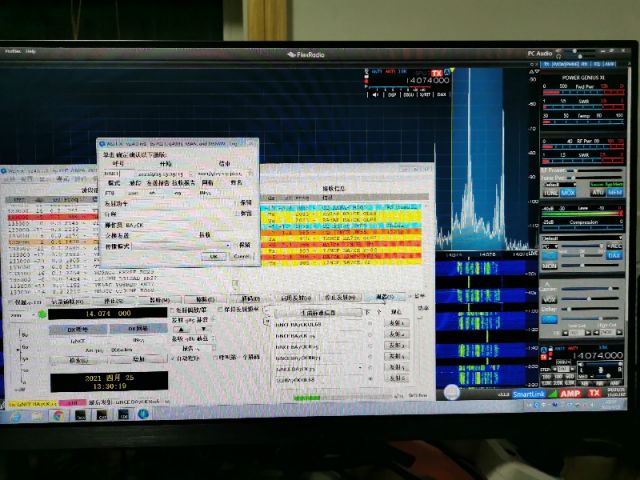The height and width of the screenshot is (480, 640).
Task: Click the TUNE button
Action: (551, 193)
